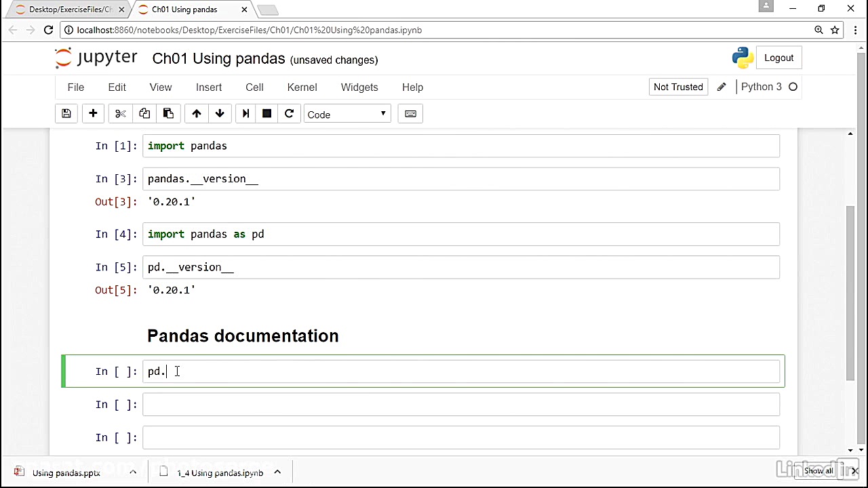This screenshot has width=868, height=488.
Task: Click the Python 3 kernel name
Action: click(761, 87)
